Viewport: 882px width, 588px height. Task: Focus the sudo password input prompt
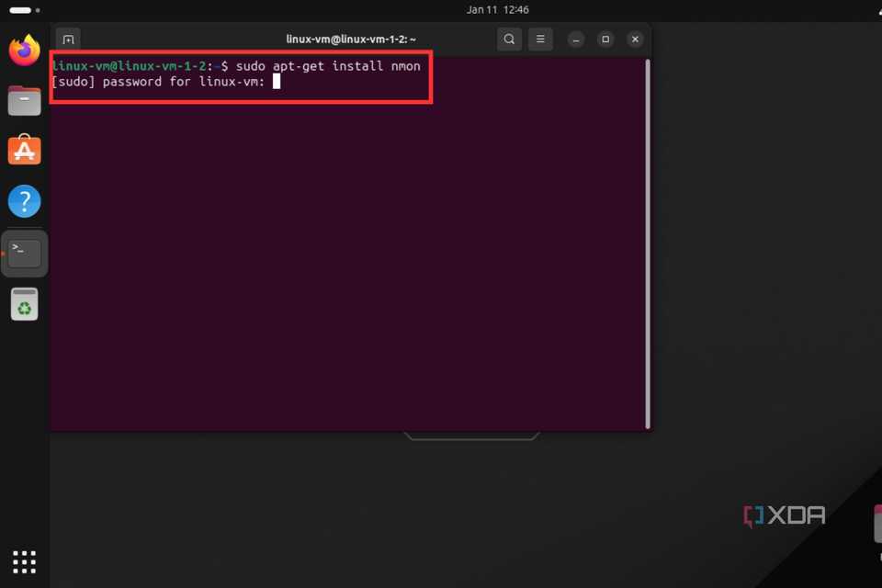coord(276,82)
